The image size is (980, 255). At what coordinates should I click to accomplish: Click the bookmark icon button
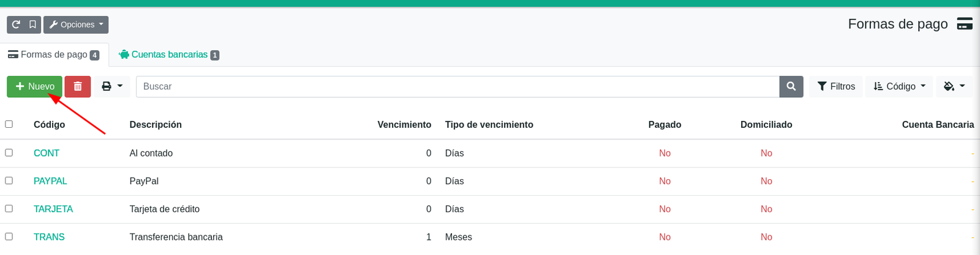33,24
